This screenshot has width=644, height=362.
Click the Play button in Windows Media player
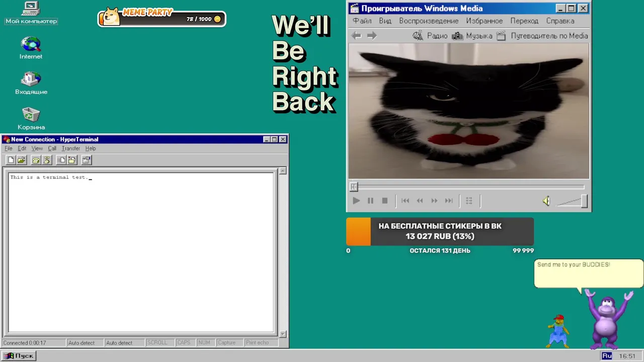[356, 201]
